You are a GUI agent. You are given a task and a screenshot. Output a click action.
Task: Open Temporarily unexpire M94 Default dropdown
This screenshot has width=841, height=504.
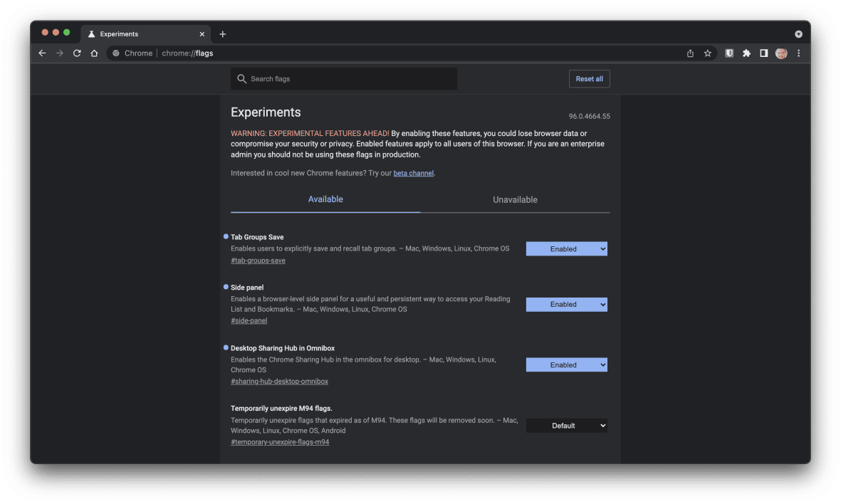[x=566, y=426]
